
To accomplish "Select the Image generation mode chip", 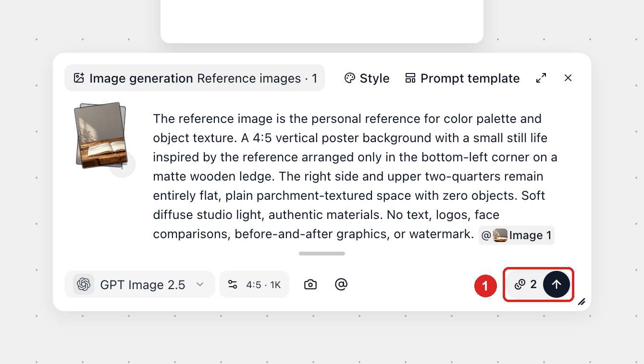I will [x=133, y=78].
